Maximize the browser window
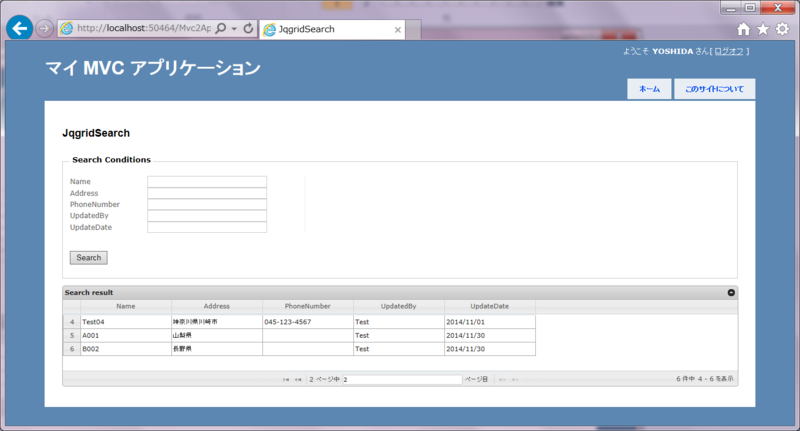The width and height of the screenshot is (800, 431). [750, 8]
